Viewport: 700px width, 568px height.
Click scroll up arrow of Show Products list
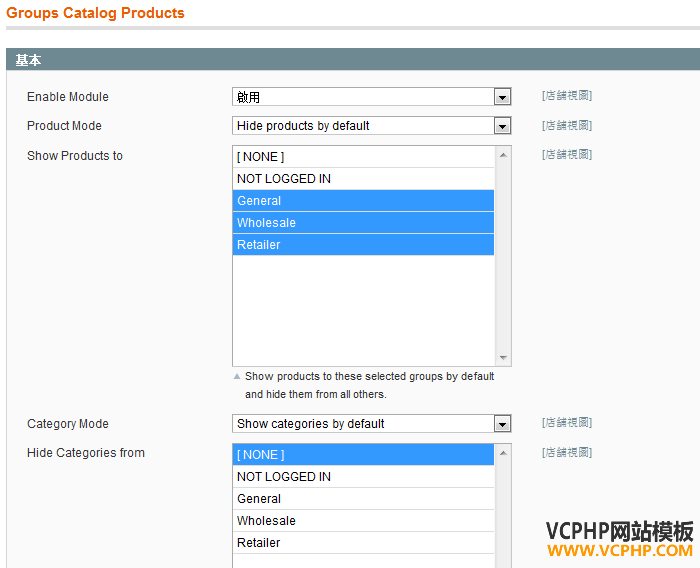click(x=503, y=155)
